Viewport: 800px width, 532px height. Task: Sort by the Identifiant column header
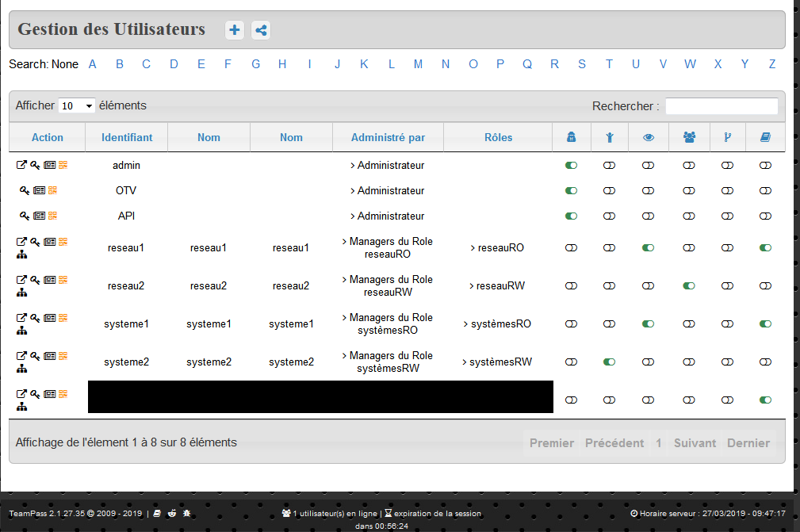coord(126,136)
